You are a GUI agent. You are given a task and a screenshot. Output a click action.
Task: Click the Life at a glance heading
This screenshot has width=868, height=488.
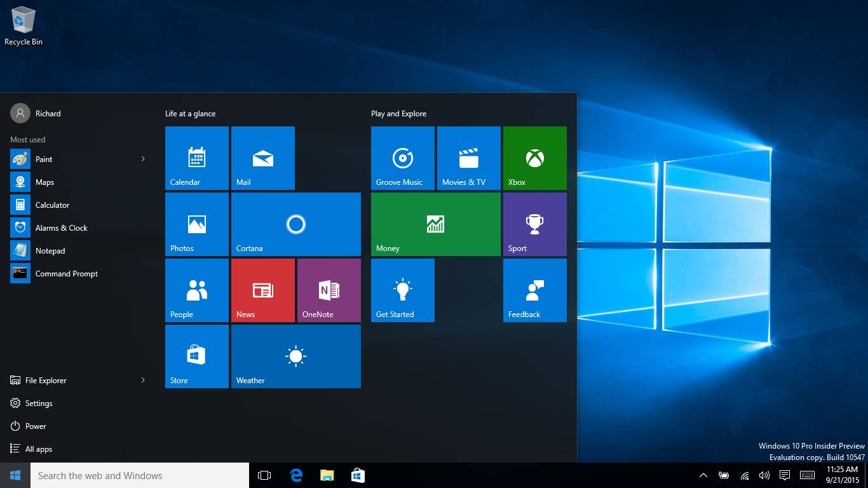tap(191, 114)
